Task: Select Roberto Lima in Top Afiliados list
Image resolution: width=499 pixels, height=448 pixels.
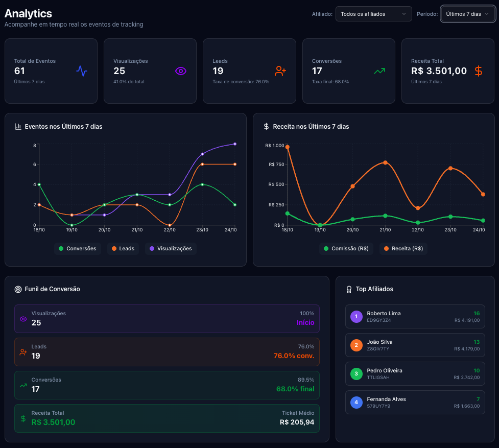Action: pos(415,317)
